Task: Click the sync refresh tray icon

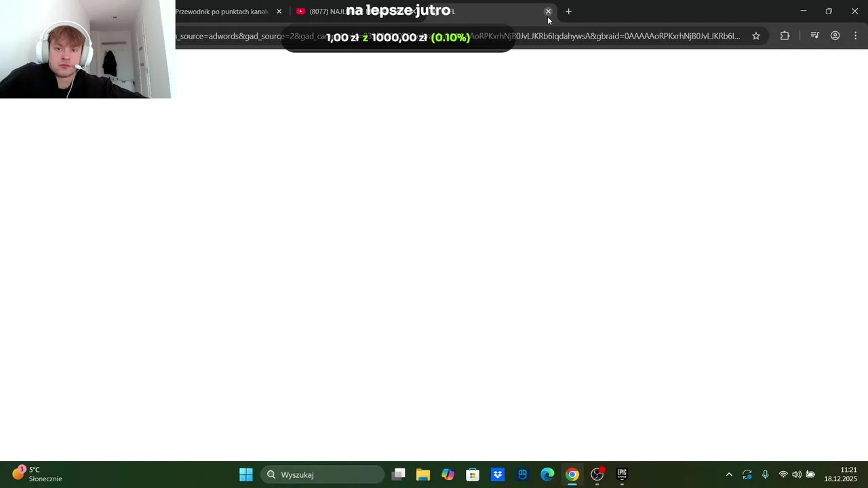Action: coord(747,474)
